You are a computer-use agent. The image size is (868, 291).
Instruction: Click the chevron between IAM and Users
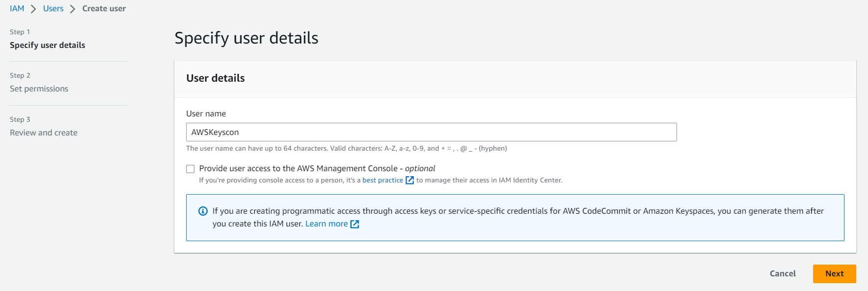(x=33, y=9)
